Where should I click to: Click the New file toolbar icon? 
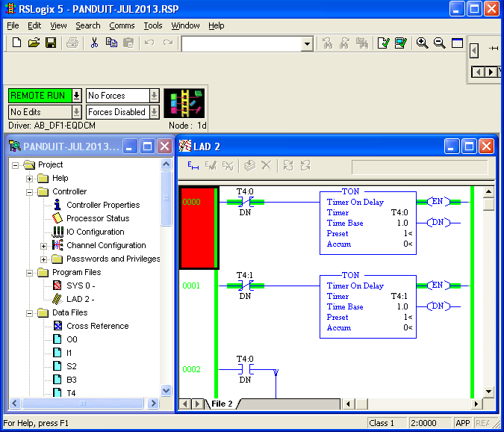coord(16,43)
